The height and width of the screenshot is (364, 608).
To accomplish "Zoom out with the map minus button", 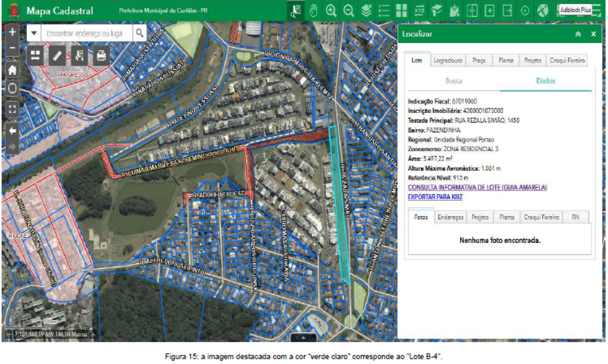I will coord(13,48).
